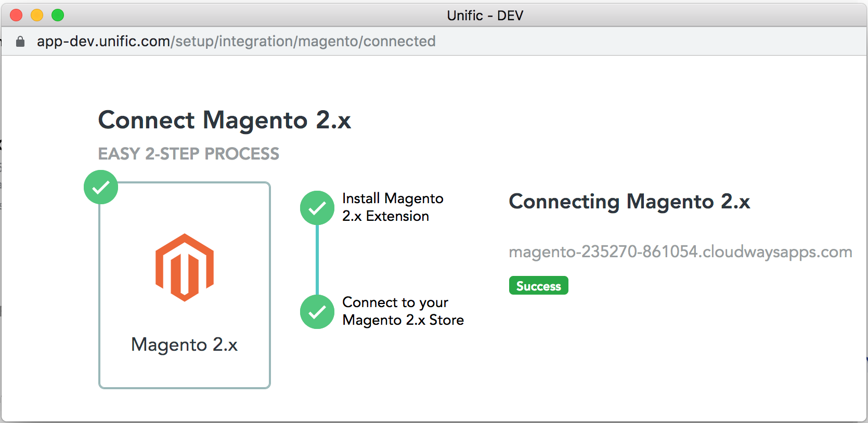Click the app-dev.unific.com address bar URL

coord(236,41)
